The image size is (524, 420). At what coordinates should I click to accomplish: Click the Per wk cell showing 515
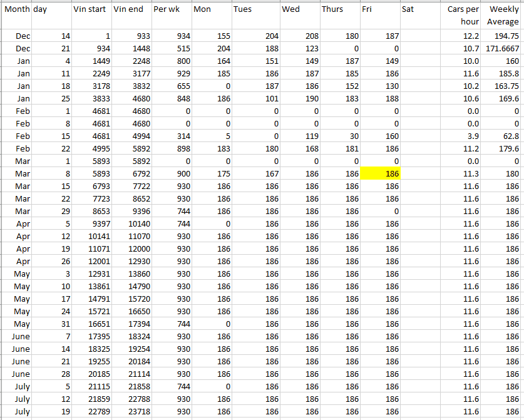[x=171, y=49]
